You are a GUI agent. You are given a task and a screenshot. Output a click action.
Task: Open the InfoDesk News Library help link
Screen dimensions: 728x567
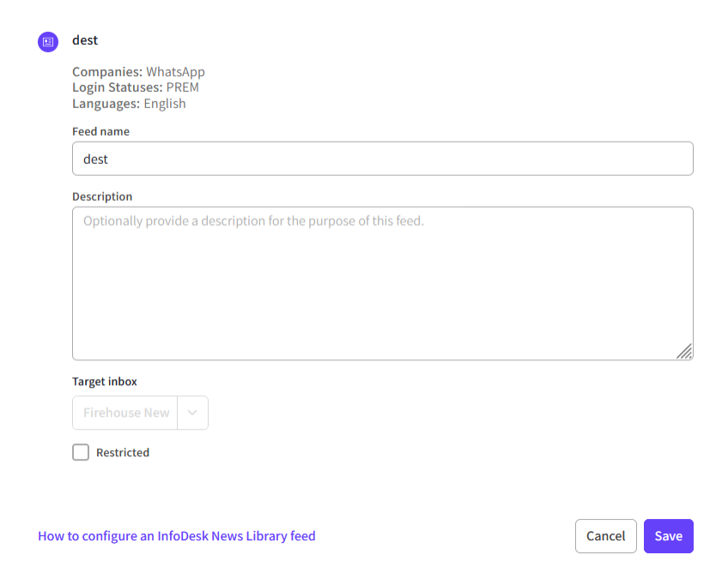177,536
